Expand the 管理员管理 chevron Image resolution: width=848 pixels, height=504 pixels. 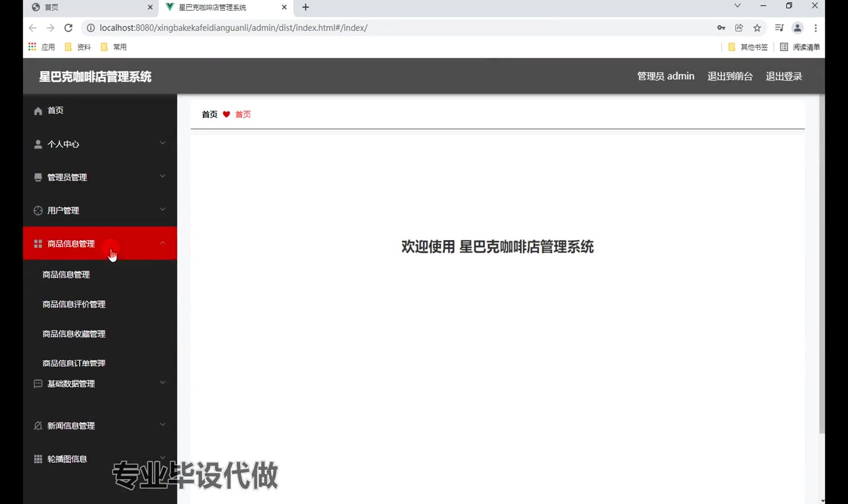point(162,176)
